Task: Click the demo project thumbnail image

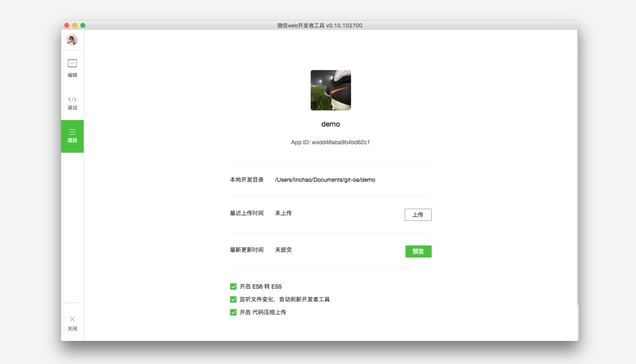Action: [x=331, y=90]
